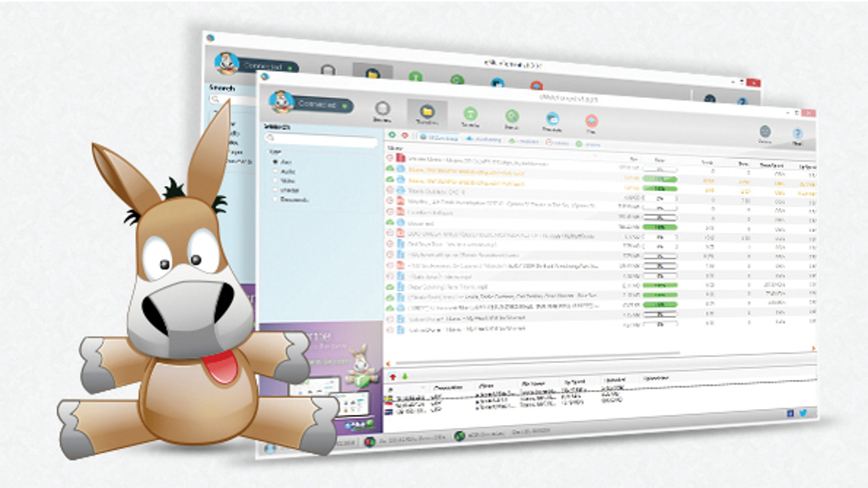This screenshot has height=488, width=868.
Task: Switch to the tab with the blue arrow icon
Action: (484, 139)
